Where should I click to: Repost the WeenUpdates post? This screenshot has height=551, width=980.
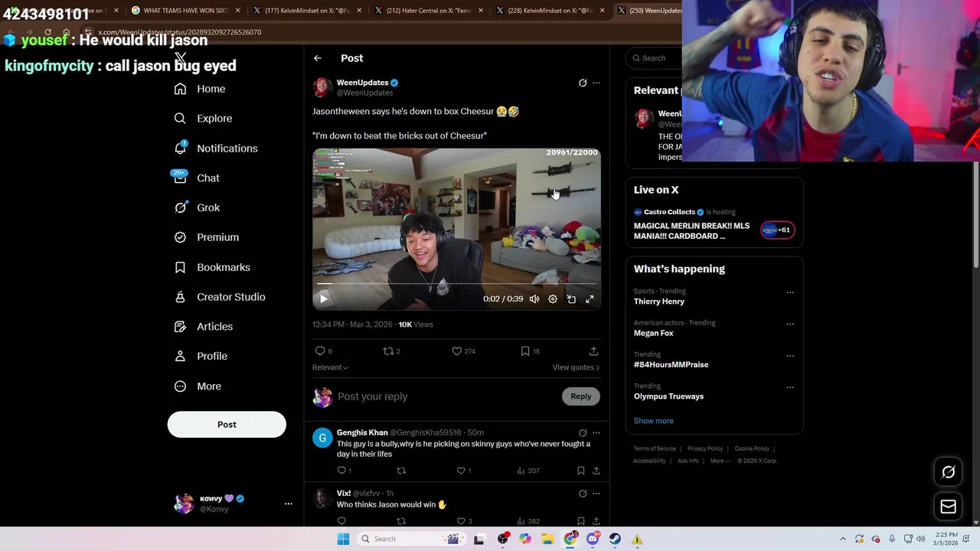point(388,351)
